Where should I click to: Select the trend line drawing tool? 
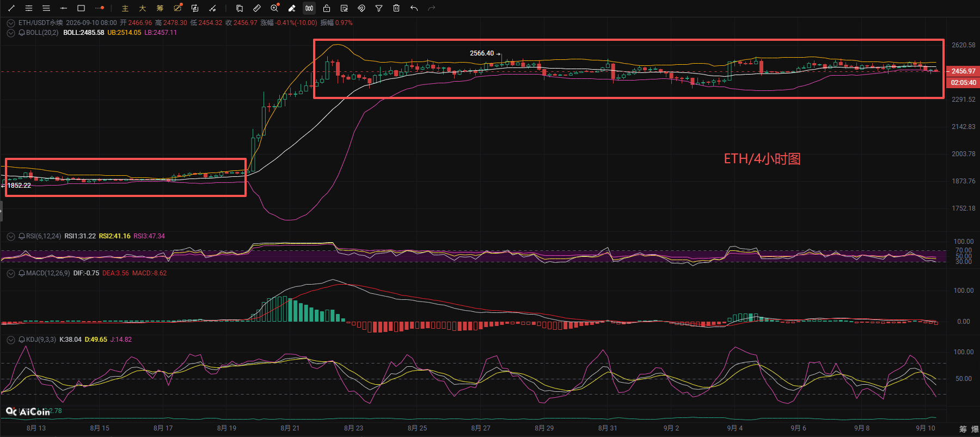point(11,8)
